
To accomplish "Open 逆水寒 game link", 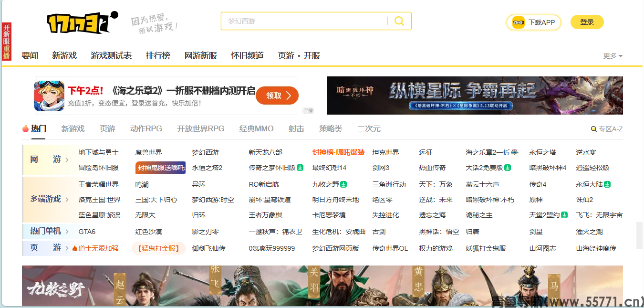I will click(586, 152).
